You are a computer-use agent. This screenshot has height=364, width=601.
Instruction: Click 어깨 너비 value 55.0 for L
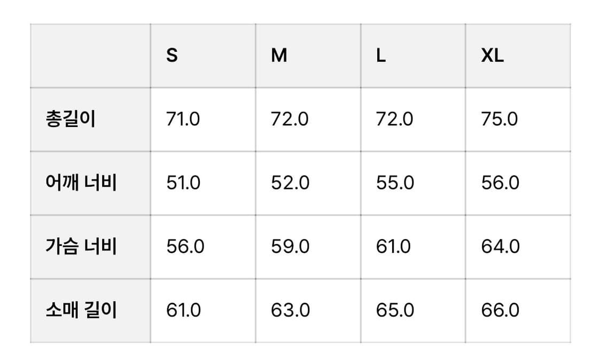pyautogui.click(x=395, y=183)
